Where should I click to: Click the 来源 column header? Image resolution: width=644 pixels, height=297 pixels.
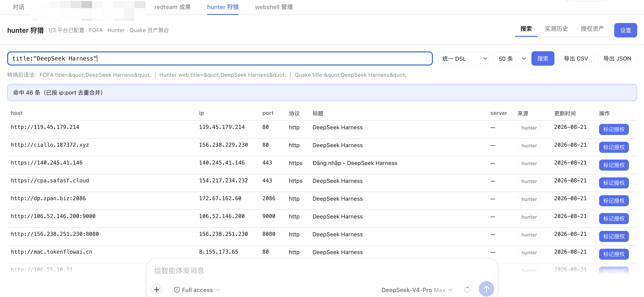pyautogui.click(x=523, y=113)
